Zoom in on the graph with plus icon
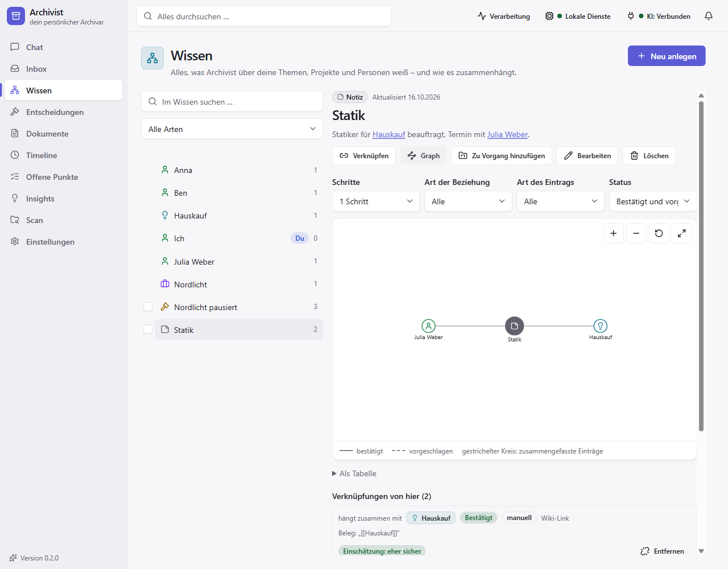Viewport: 728px width, 569px height. pyautogui.click(x=613, y=233)
